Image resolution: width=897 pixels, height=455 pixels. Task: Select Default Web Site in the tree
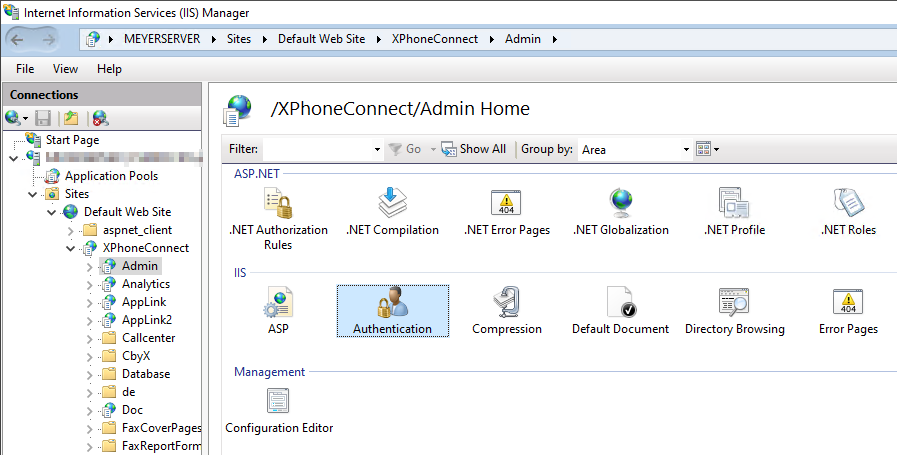[128, 212]
